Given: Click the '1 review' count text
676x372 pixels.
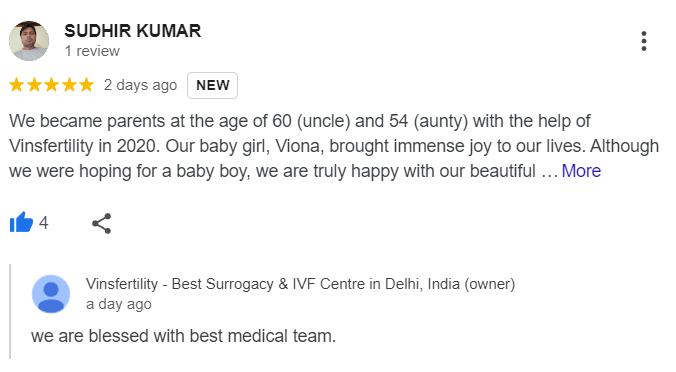Looking at the screenshot, I should tap(92, 51).
